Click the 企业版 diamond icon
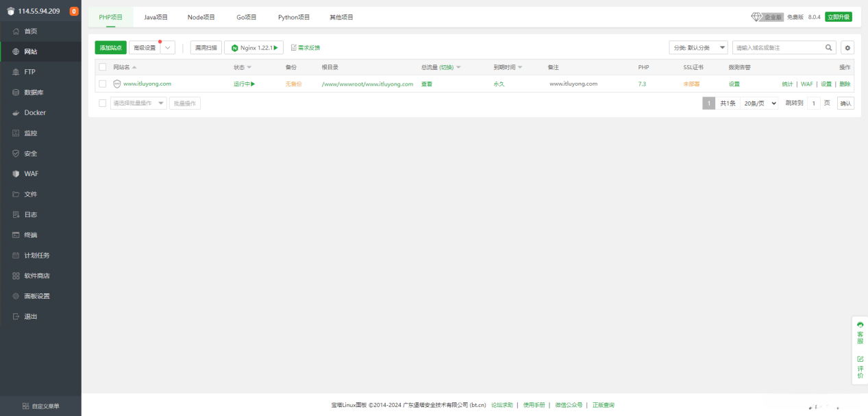The image size is (868, 416). pos(756,17)
